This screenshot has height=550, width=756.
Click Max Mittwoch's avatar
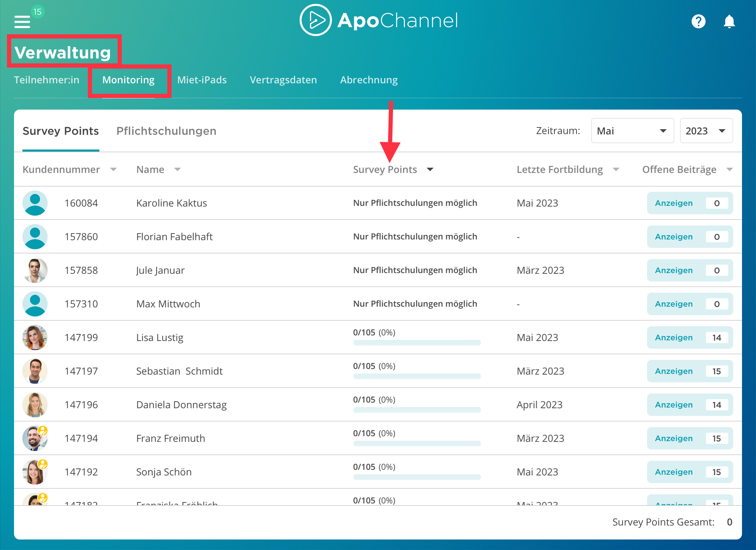(x=35, y=304)
